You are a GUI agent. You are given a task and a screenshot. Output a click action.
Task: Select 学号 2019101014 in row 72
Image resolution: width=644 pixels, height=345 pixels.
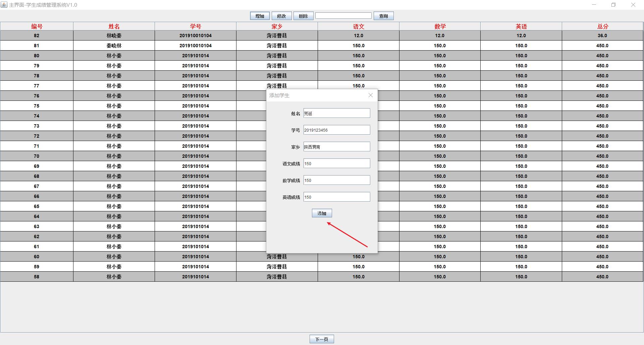(x=196, y=136)
